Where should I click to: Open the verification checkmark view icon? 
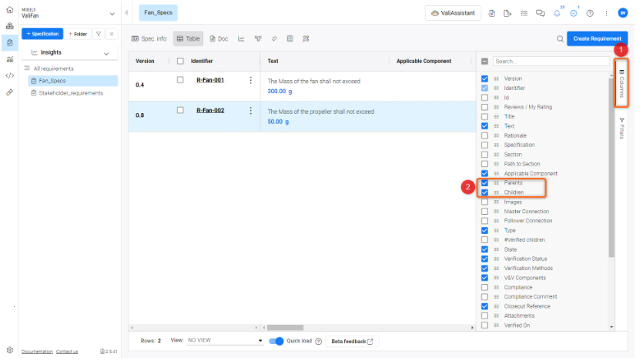click(x=274, y=38)
